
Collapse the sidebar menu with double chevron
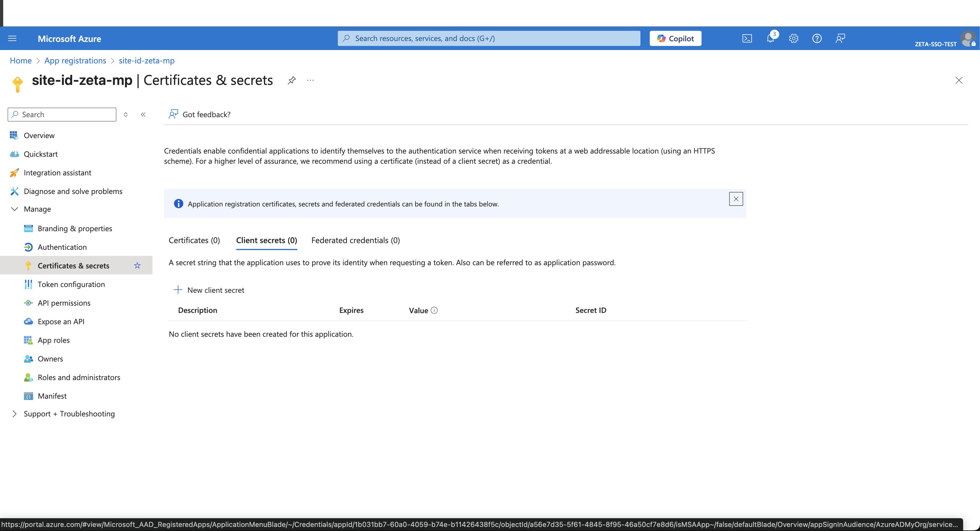tap(143, 114)
